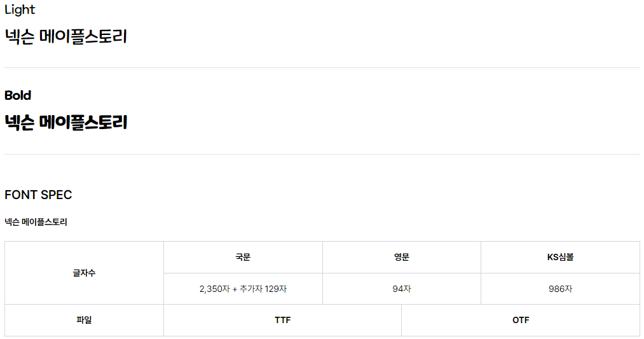The width and height of the screenshot is (644, 339).
Task: Click the divider line below Light sample
Action: click(x=322, y=68)
